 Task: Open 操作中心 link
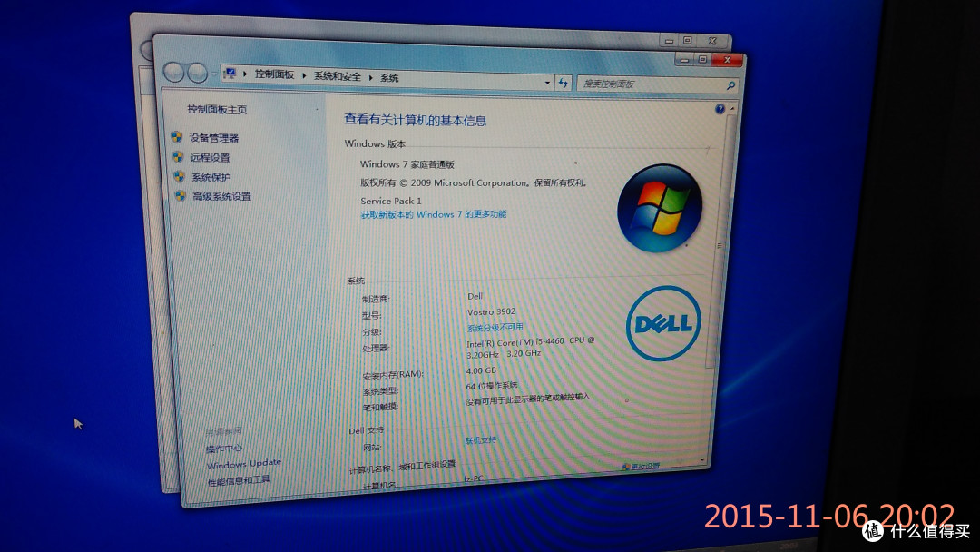(x=224, y=448)
